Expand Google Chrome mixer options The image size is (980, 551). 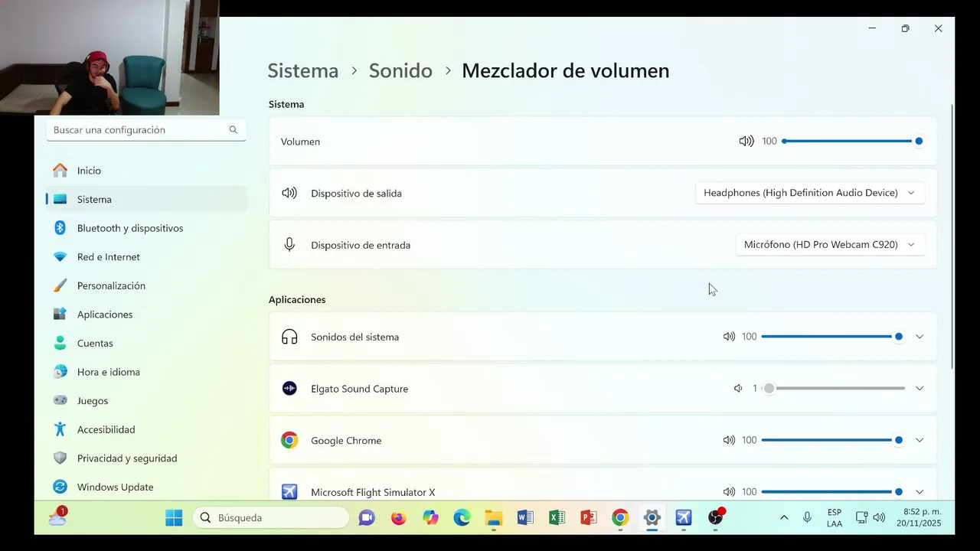920,440
